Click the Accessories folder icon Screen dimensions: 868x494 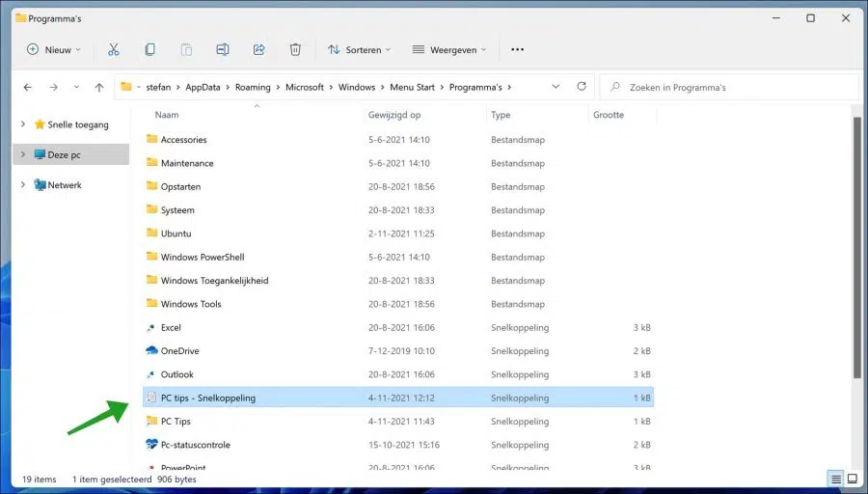151,139
